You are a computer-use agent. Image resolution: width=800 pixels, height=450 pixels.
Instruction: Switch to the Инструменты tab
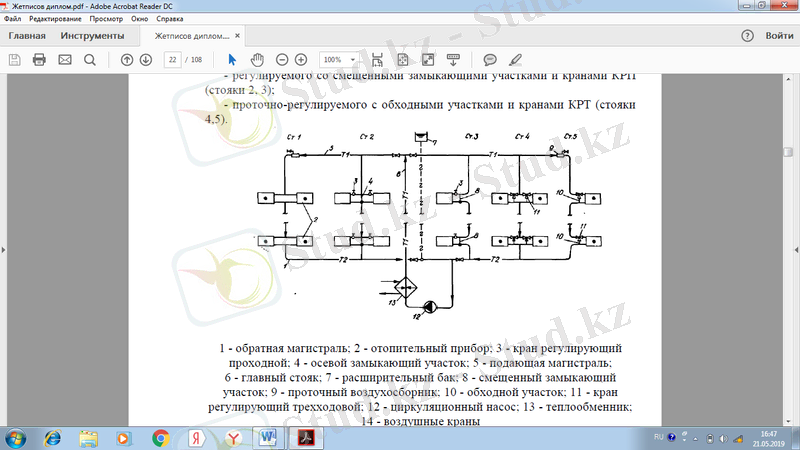[92, 36]
